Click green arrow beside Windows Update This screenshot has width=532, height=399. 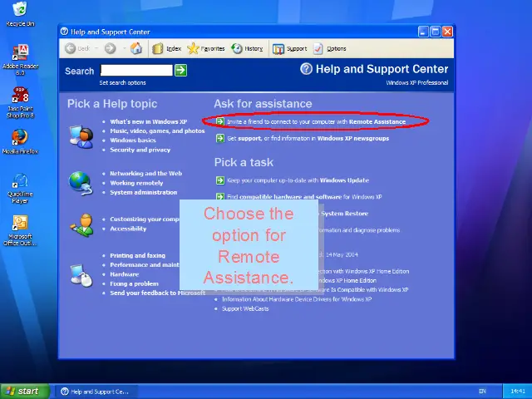pos(219,180)
